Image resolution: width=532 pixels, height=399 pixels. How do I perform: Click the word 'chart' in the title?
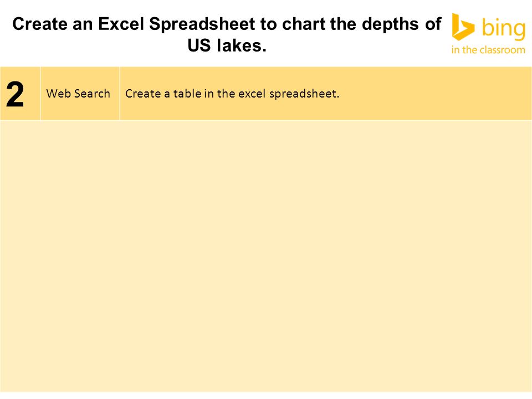click(304, 24)
